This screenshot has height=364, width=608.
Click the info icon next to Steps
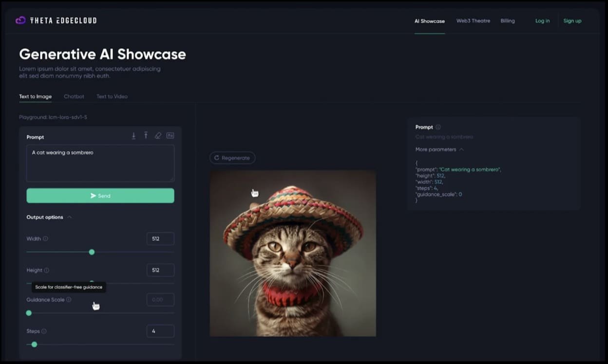(44, 331)
